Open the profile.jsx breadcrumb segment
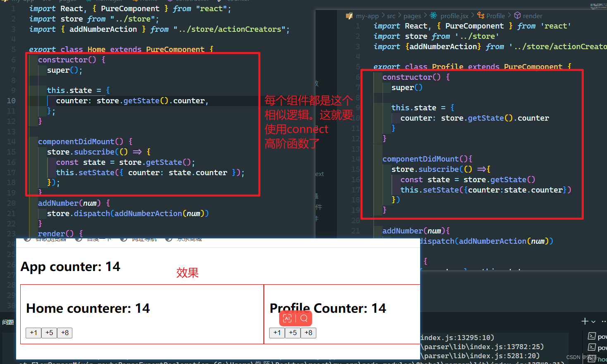 click(x=454, y=16)
